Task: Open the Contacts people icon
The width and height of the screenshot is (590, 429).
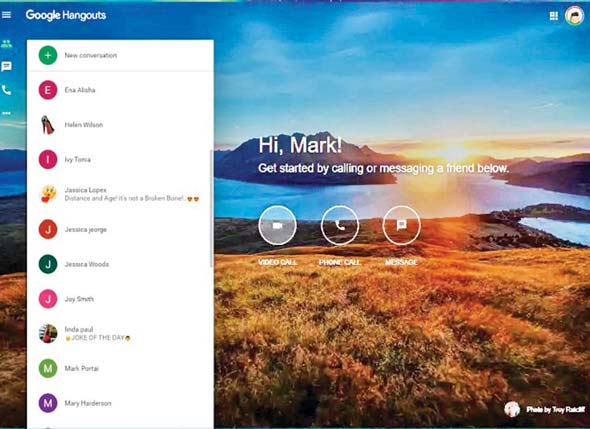Action: (x=6, y=44)
